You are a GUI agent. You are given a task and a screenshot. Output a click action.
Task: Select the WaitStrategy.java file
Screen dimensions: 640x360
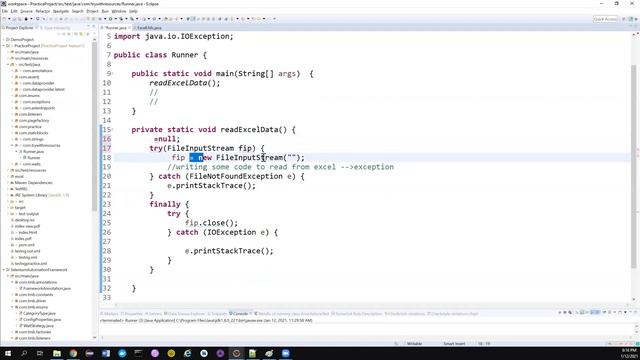(x=37, y=326)
